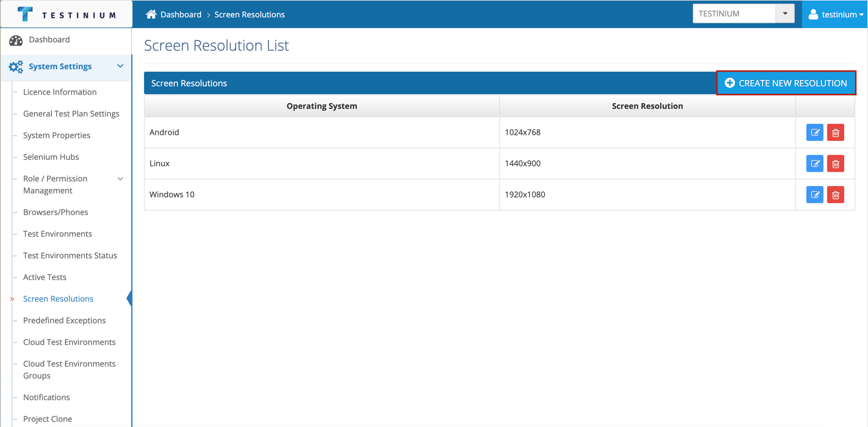View Test Environments Status

point(70,255)
